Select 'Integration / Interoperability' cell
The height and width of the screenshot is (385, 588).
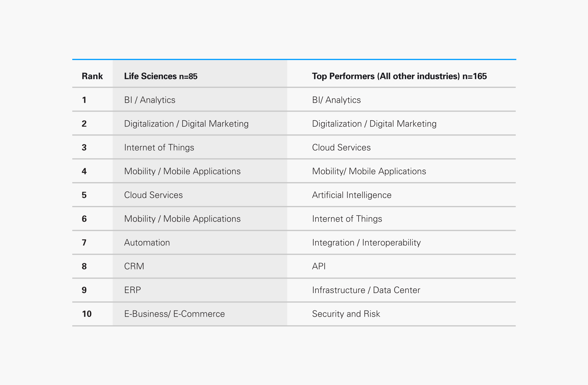[x=366, y=242]
